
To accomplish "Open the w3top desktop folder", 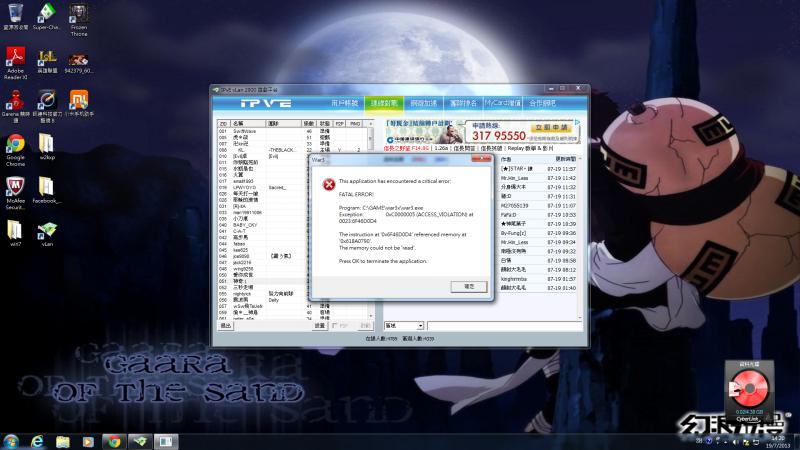I will pos(47,147).
